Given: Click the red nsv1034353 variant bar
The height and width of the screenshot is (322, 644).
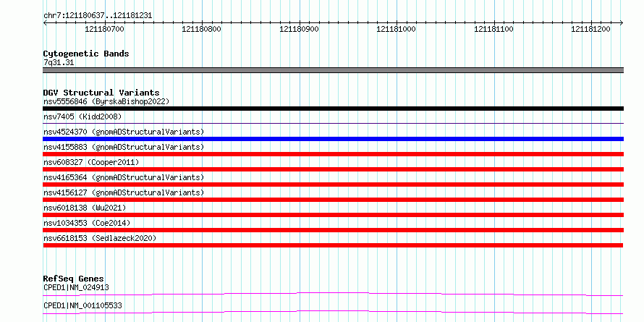Looking at the screenshot, I should [x=333, y=230].
